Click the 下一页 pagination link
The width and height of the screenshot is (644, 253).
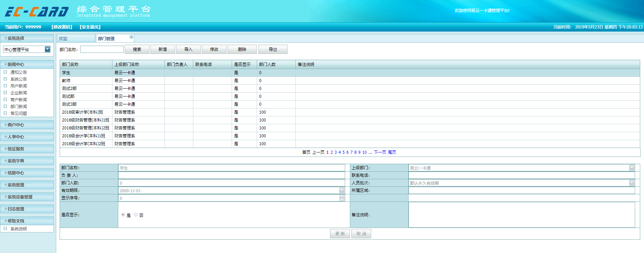coord(380,152)
